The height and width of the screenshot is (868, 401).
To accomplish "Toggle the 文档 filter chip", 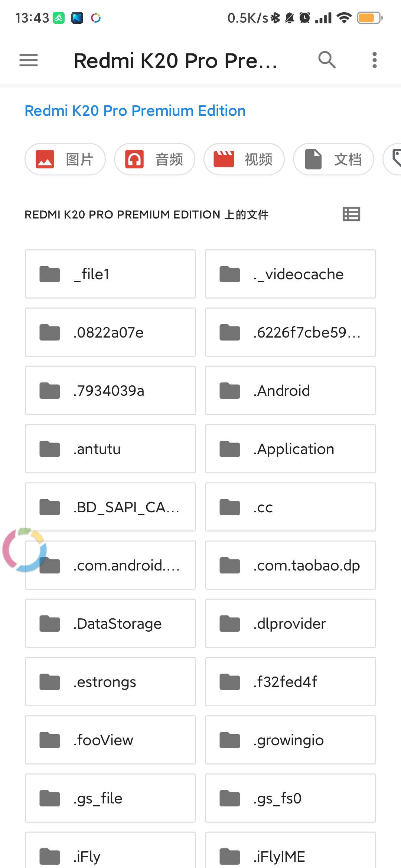I will pos(333,159).
